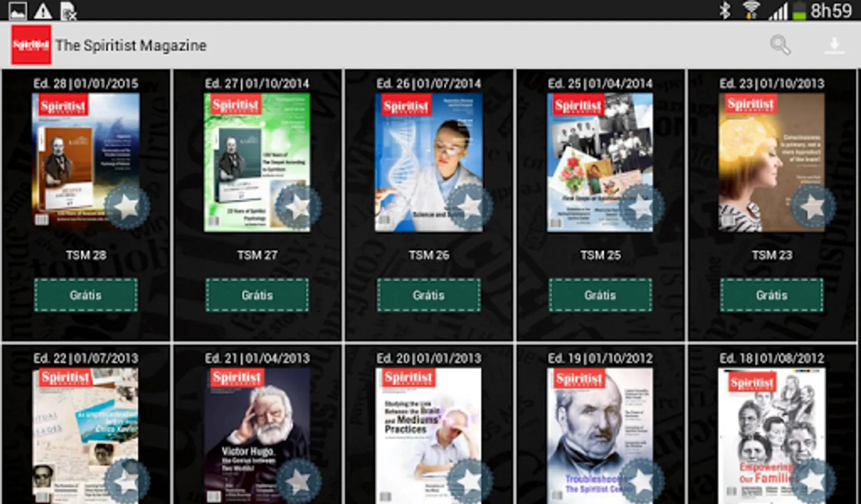Viewport: 861px width, 504px height.
Task: Tap the 'Ed. 25 | 01/04/2014' label
Action: 600,83
